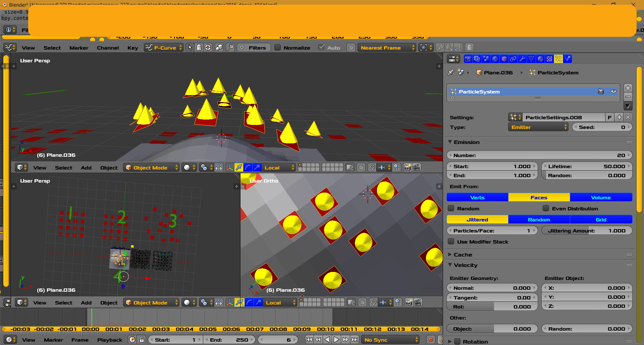The image size is (644, 345).
Task: Open the graph editor Key menu
Action: click(x=132, y=48)
